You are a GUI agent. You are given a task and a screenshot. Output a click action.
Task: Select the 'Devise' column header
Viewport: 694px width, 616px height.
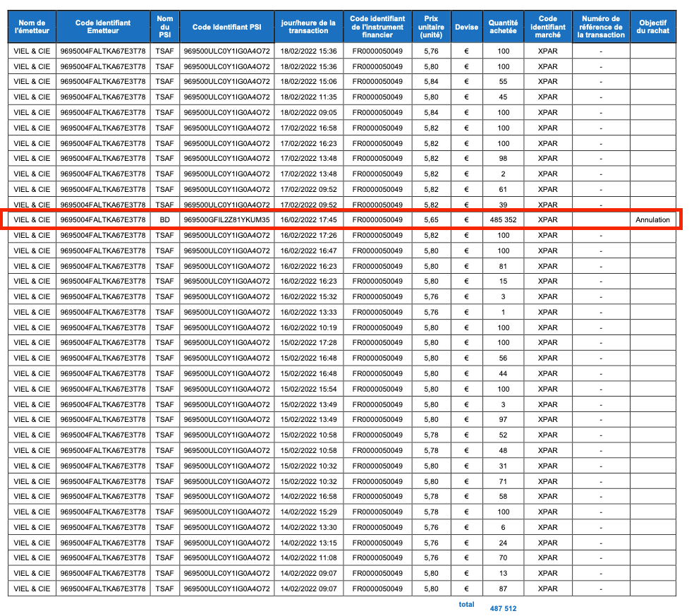click(x=466, y=27)
